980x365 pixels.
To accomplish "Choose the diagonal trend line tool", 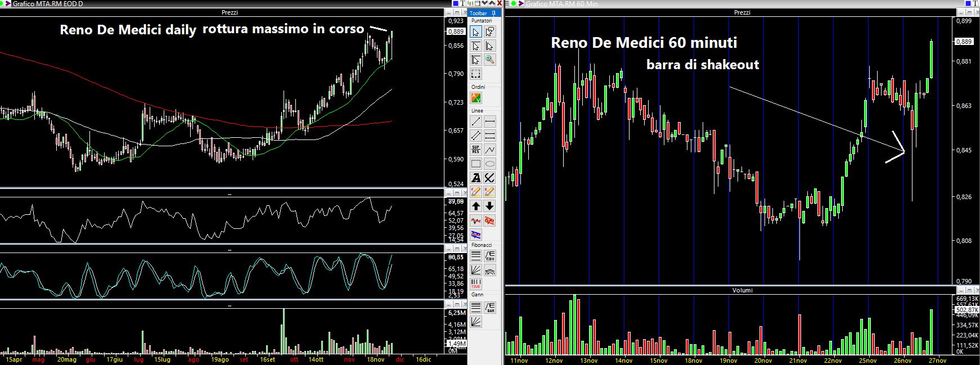I will (x=476, y=121).
